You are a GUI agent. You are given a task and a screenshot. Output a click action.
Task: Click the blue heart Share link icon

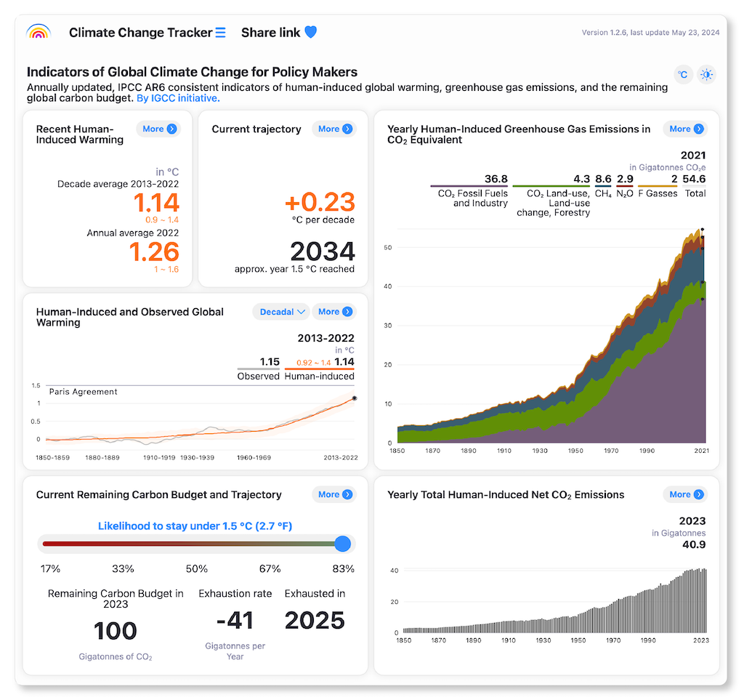[x=310, y=32]
